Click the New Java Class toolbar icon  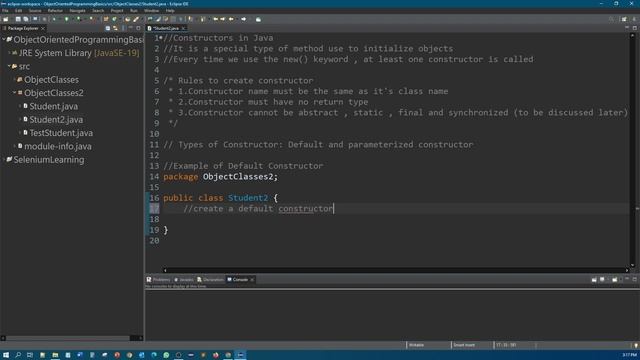click(x=114, y=19)
